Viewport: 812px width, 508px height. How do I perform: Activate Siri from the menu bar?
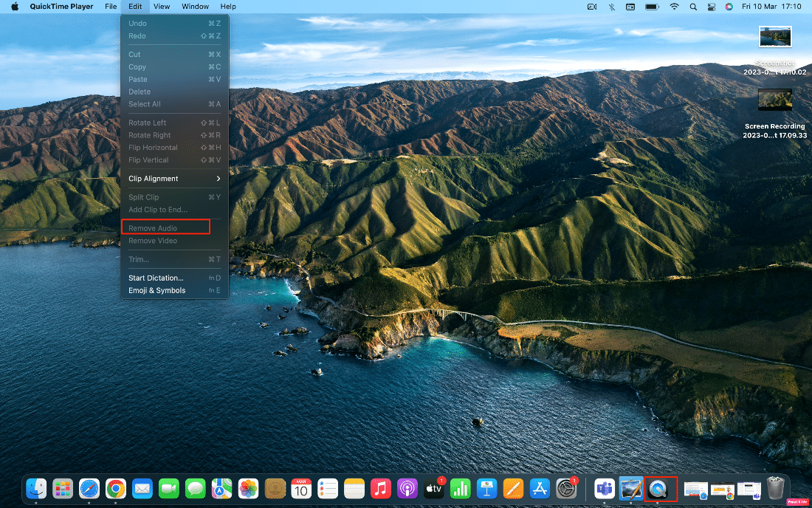point(729,7)
